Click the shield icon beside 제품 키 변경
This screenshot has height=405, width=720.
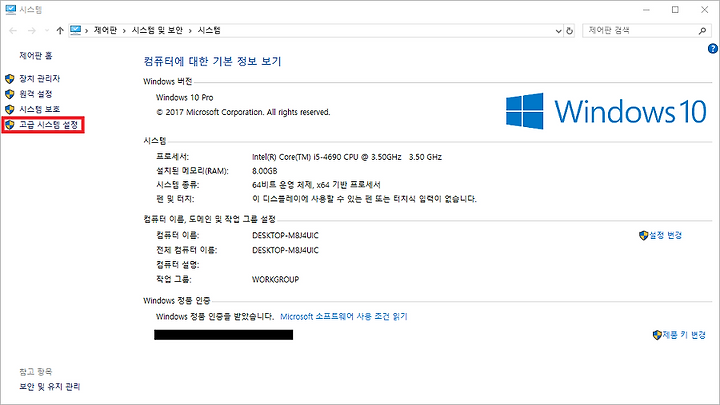click(x=657, y=335)
